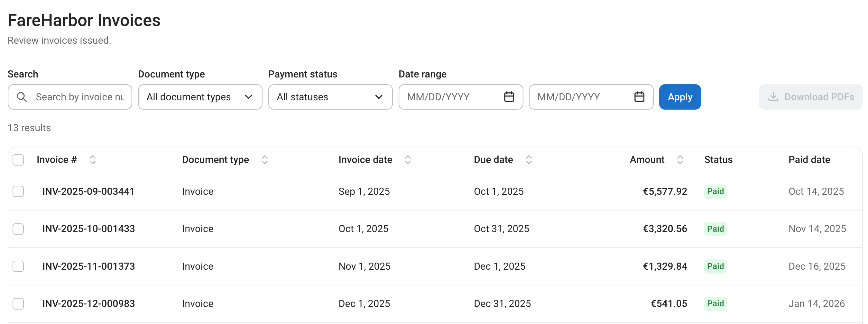The image size is (868, 324).
Task: Click the Paid badge for €3,320.56
Action: [x=716, y=229]
